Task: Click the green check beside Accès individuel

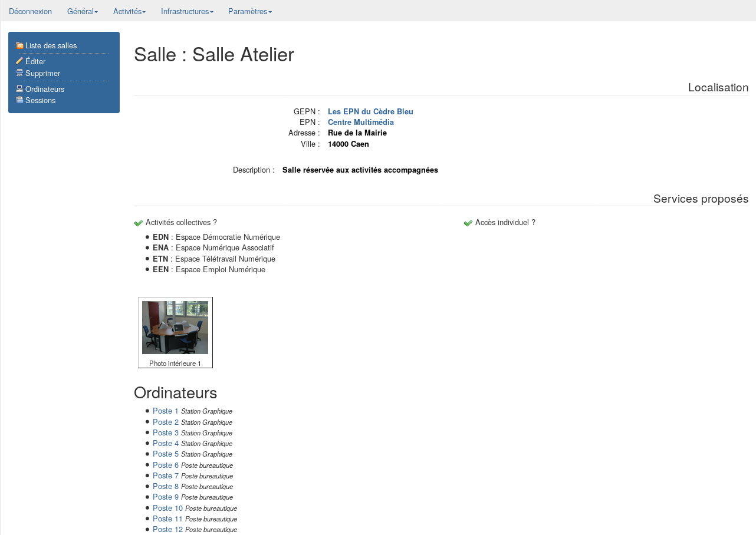Action: (x=468, y=223)
